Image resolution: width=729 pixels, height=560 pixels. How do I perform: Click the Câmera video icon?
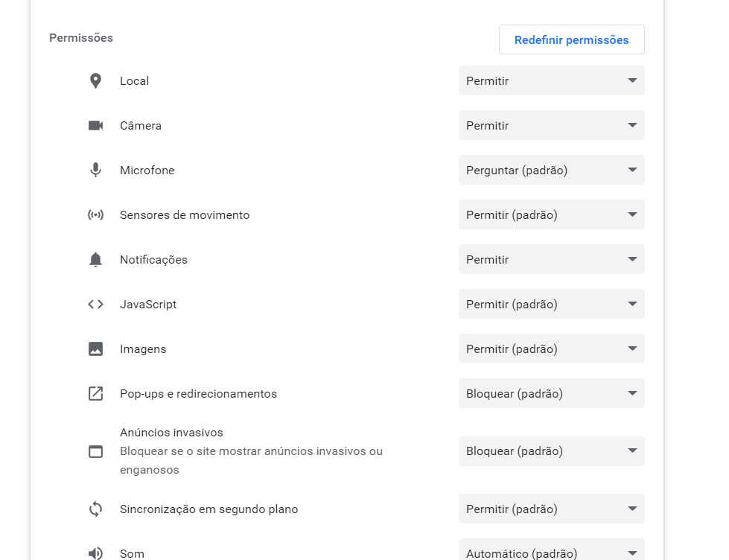point(95,125)
